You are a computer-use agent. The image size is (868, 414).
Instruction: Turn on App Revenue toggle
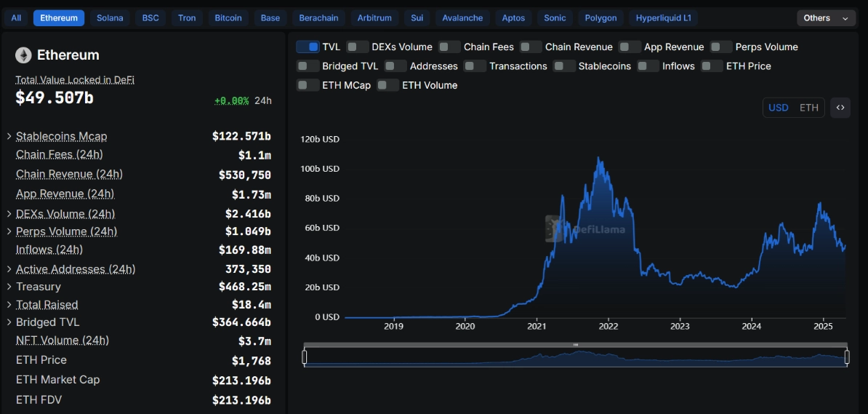click(630, 47)
